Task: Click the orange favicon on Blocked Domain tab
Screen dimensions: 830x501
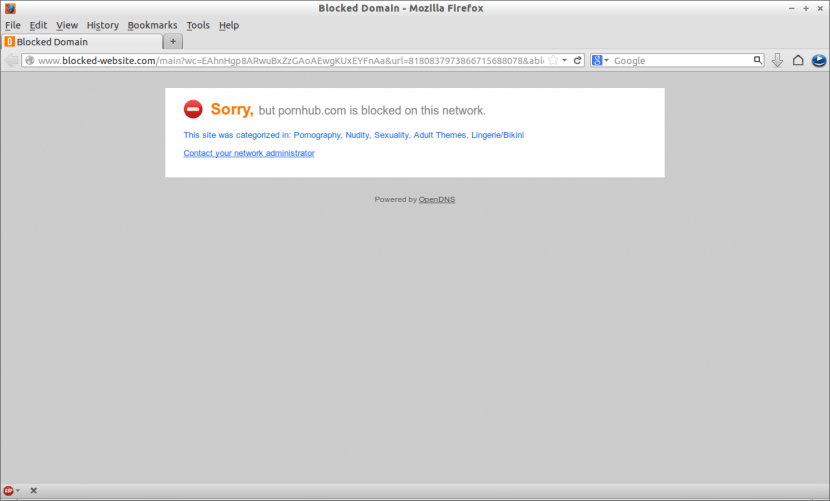Action: [10, 41]
